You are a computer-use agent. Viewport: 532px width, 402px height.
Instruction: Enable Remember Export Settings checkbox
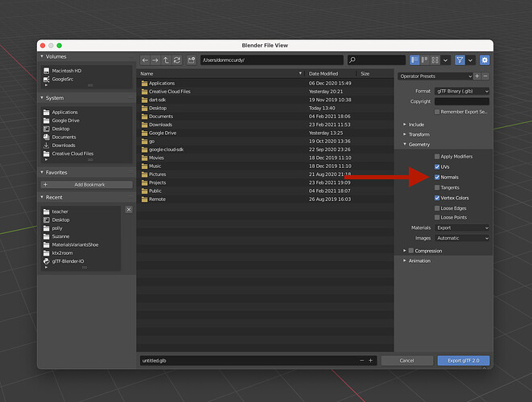[437, 112]
